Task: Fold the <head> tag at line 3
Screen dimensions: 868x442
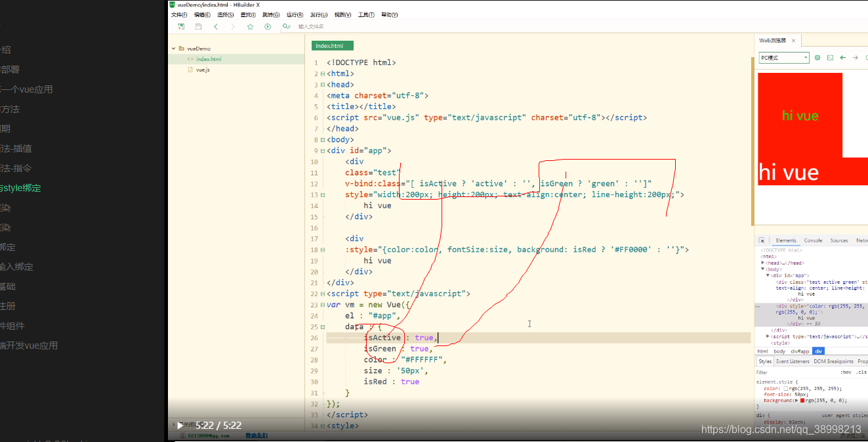Action: click(322, 85)
